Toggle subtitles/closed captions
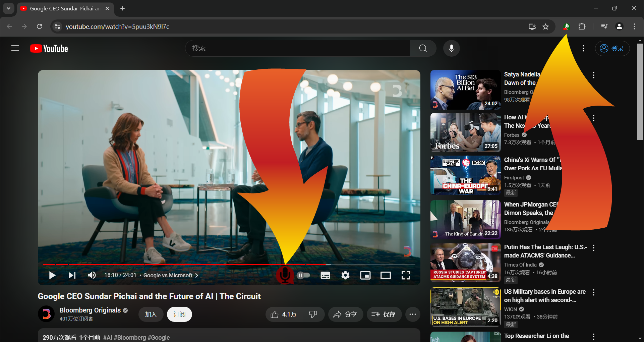This screenshot has width=644, height=342. [x=325, y=275]
